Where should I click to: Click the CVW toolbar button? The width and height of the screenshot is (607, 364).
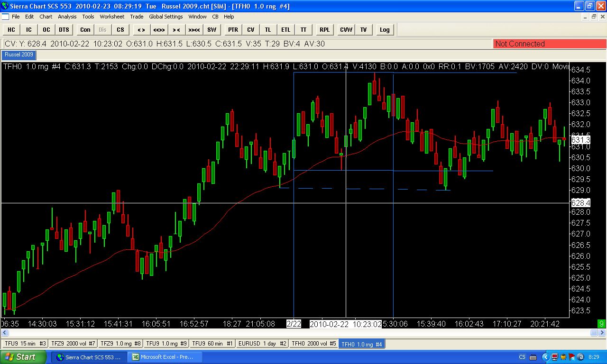tap(346, 29)
